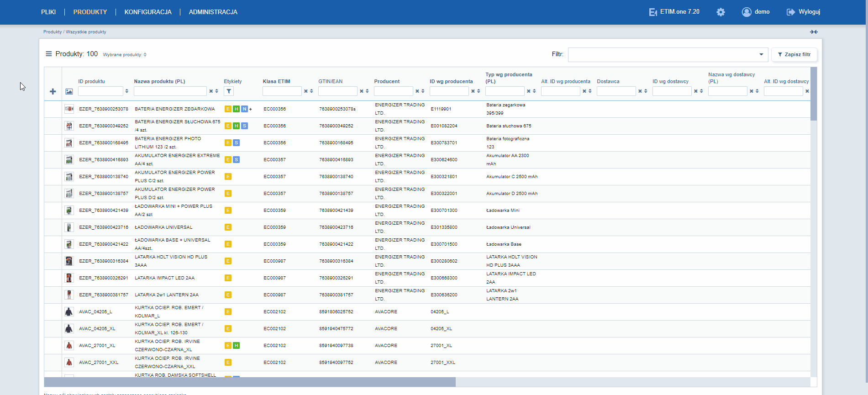Click the horizontal scrollbar under the table

pyautogui.click(x=250, y=382)
